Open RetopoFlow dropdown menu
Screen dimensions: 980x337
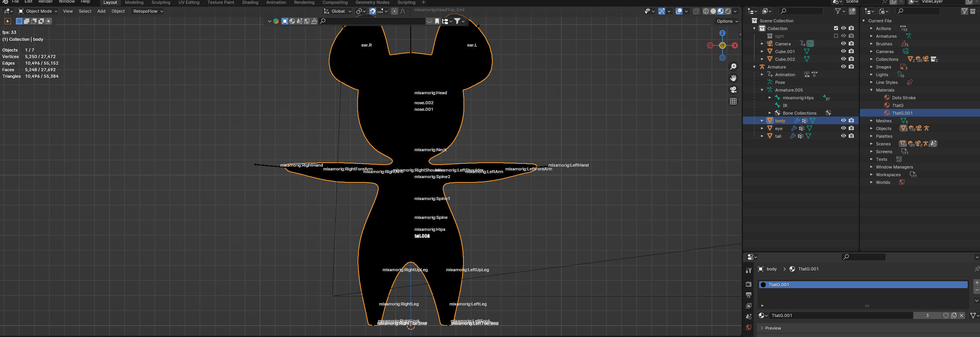pos(148,11)
